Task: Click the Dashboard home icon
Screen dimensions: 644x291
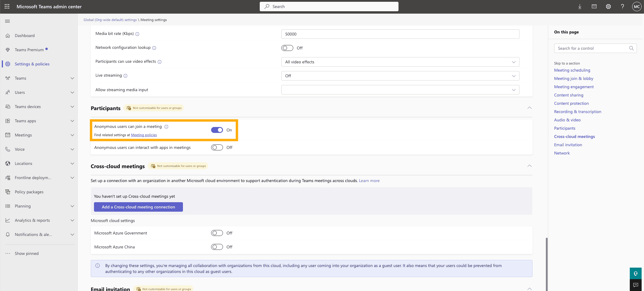Action: (x=8, y=36)
